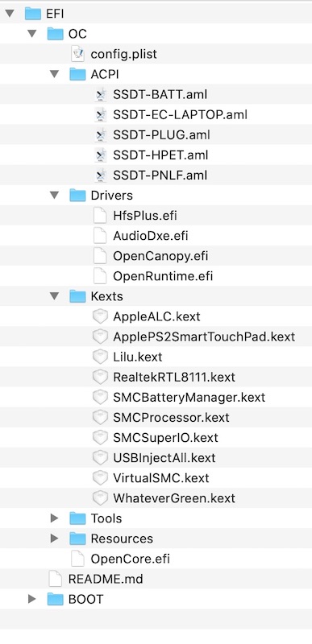Select the OpenRuntime.efi file name
Viewport: 312px width, 644px height.
(x=163, y=276)
